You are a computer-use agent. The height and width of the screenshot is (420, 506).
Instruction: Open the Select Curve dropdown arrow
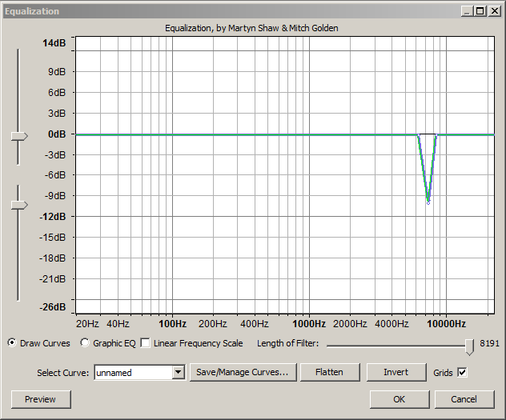coord(179,373)
